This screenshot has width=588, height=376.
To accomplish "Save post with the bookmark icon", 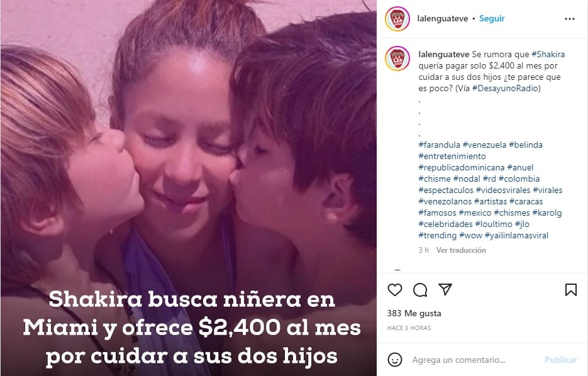I will (x=571, y=289).
